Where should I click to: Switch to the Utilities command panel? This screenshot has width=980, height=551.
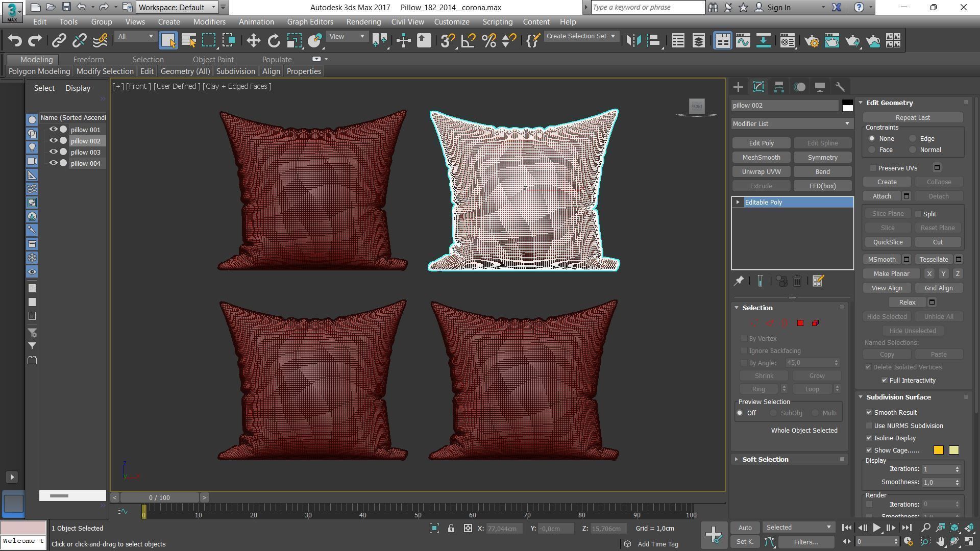coord(840,87)
